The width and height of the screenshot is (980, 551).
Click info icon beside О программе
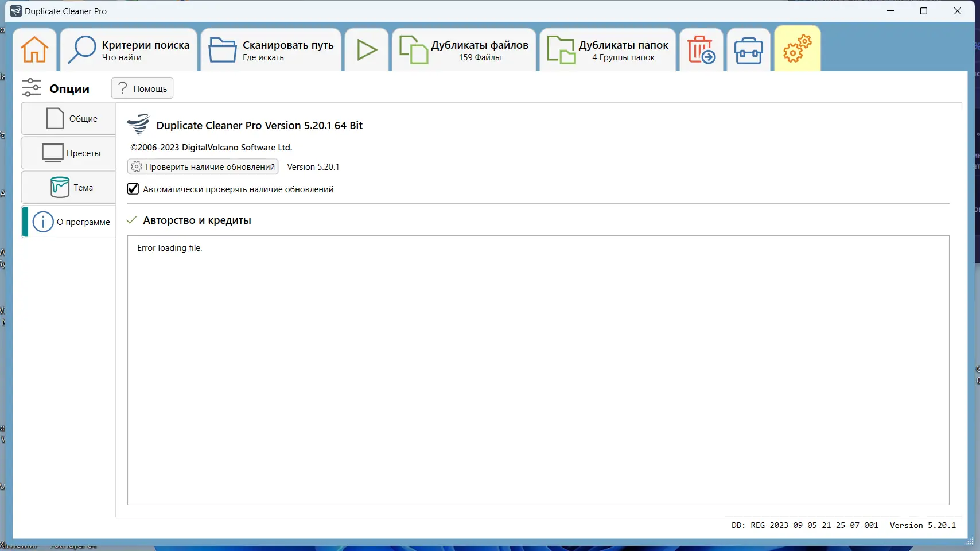(43, 222)
